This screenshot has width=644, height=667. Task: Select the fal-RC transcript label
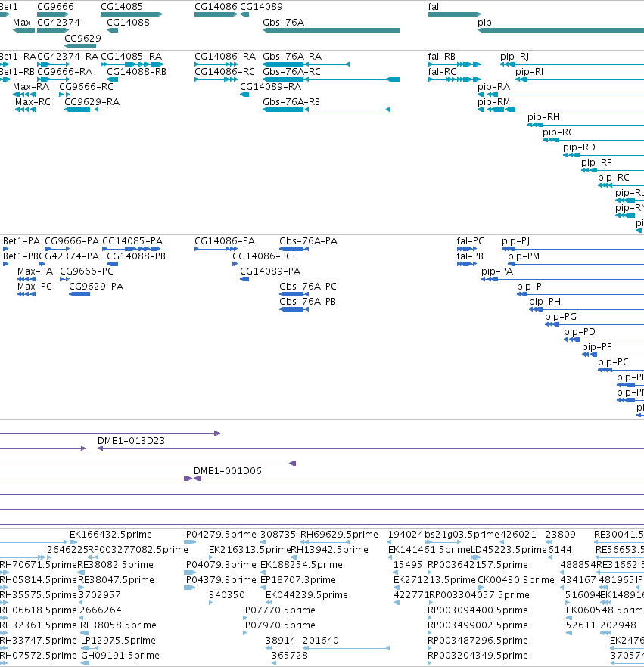point(442,71)
